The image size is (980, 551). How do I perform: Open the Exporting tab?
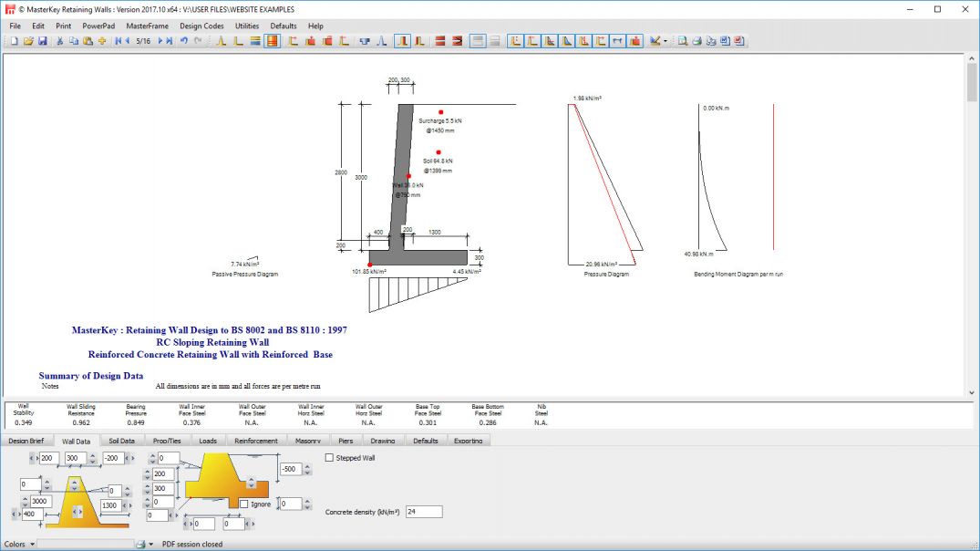[x=469, y=441]
